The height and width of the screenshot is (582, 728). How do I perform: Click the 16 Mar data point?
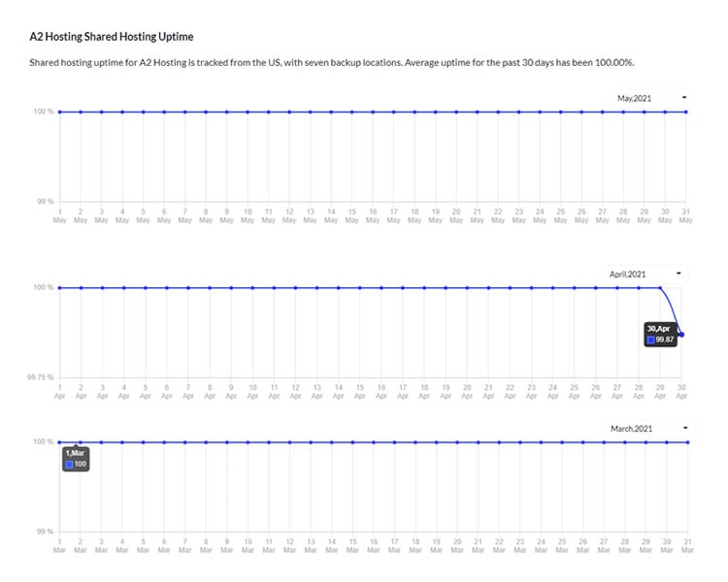(374, 442)
